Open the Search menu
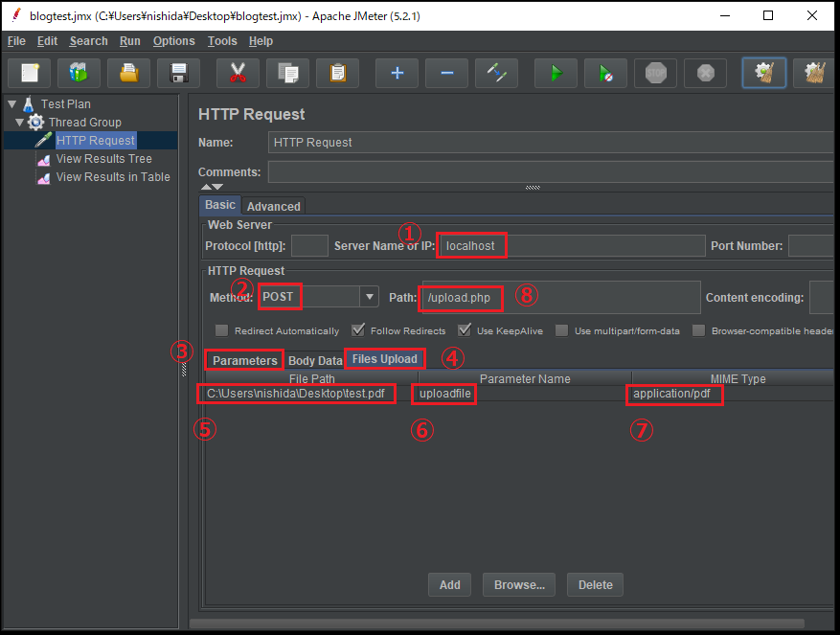This screenshot has width=840, height=635. [x=88, y=41]
